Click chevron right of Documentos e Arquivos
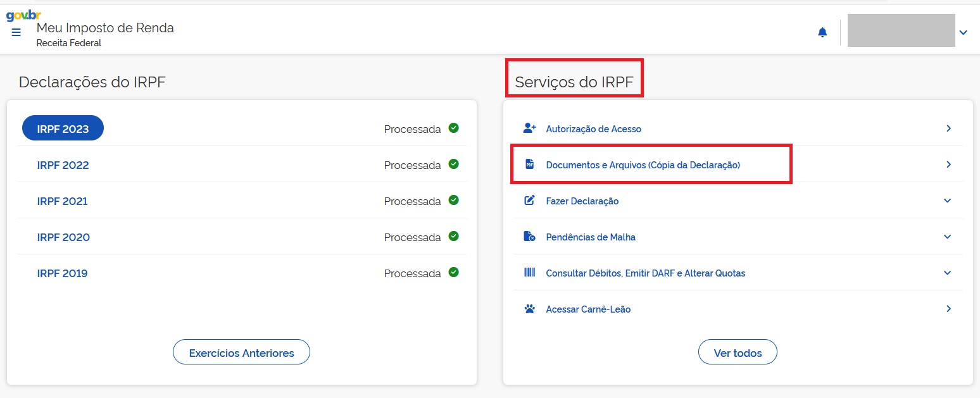 (948, 165)
